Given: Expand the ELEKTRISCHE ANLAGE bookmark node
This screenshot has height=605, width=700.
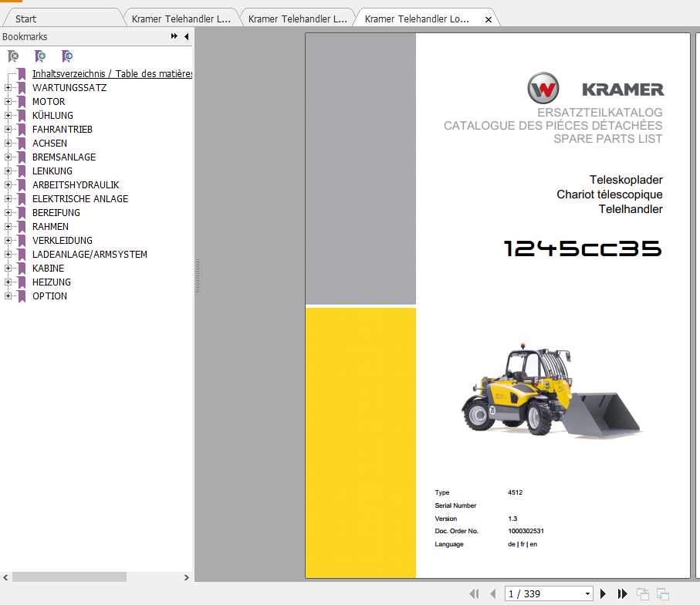Looking at the screenshot, I should (x=8, y=198).
